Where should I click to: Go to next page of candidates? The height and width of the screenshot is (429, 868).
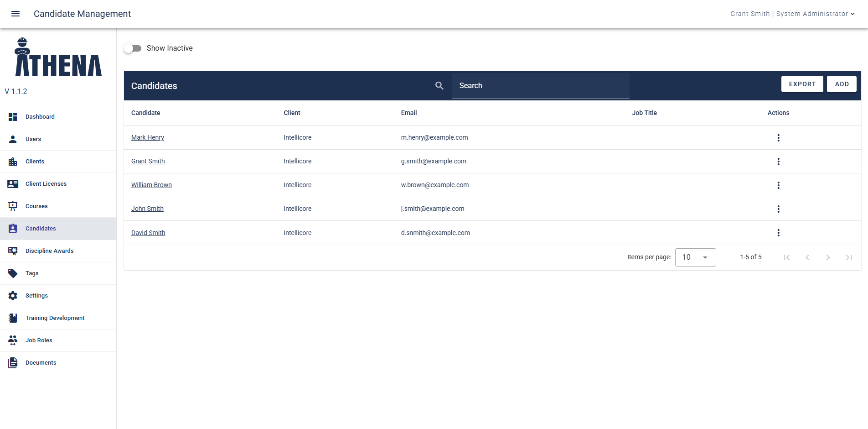coord(828,257)
